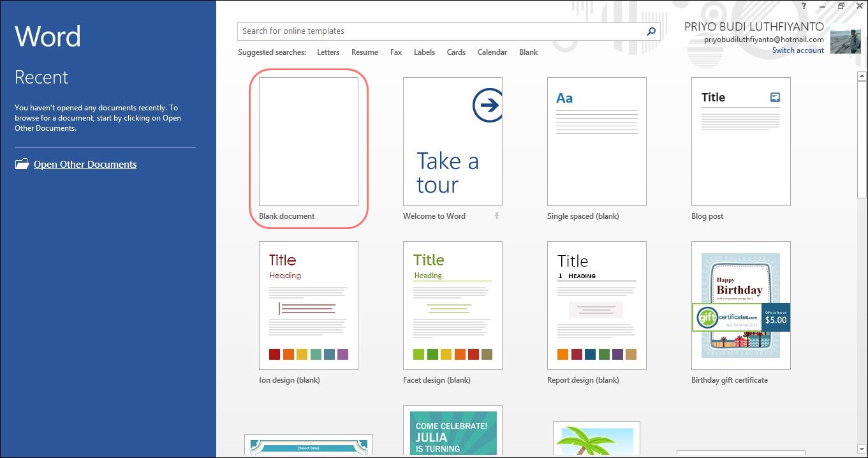Open the Come Celebrate Julia flyer template
Image resolution: width=868 pixels, height=458 pixels.
[453, 431]
